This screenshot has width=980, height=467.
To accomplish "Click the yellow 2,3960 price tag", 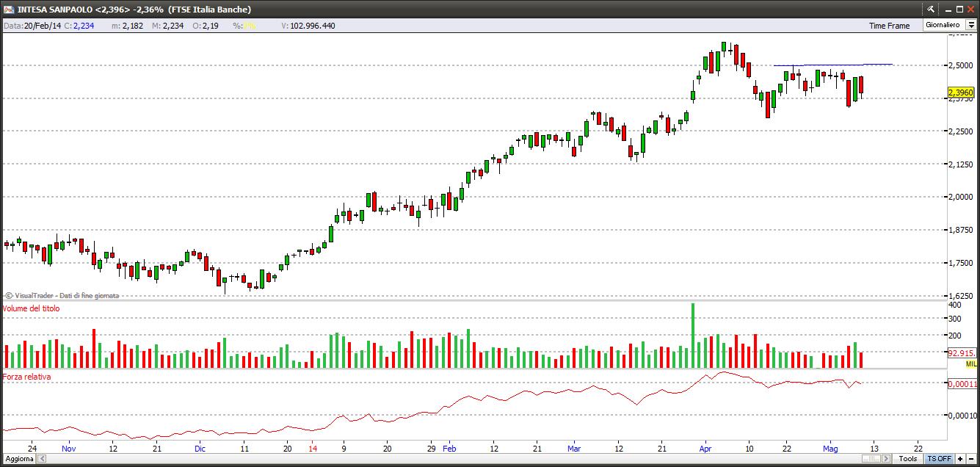I will 961,93.
